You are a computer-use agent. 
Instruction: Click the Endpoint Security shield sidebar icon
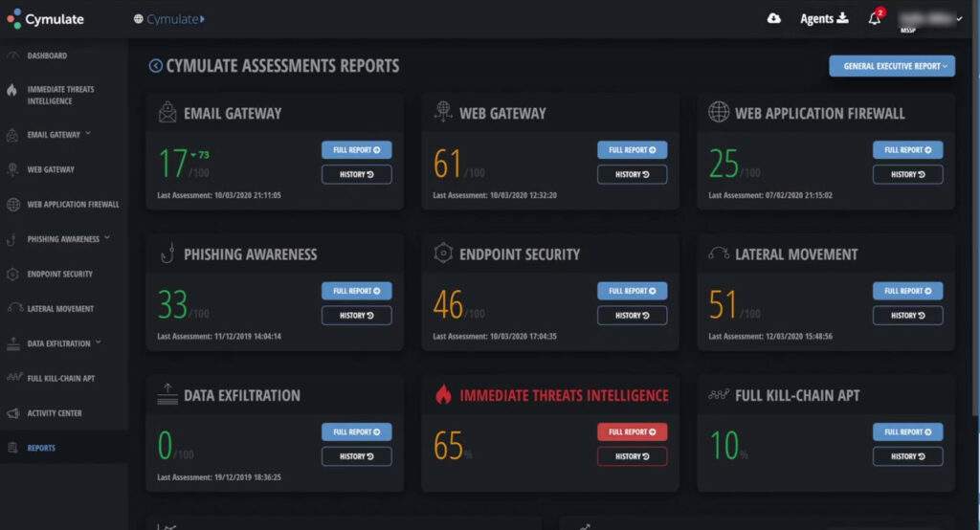[x=12, y=274]
